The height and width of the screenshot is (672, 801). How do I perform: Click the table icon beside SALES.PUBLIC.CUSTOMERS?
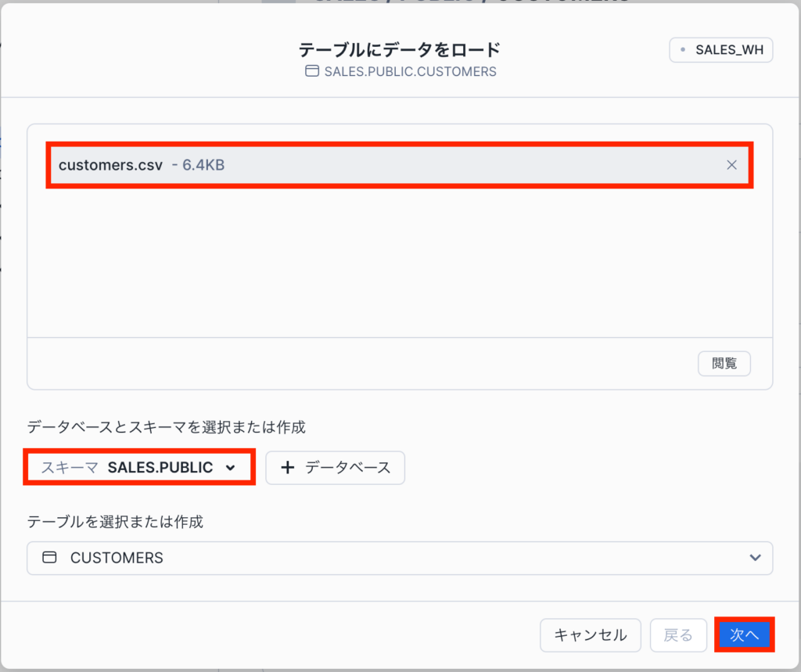[311, 71]
